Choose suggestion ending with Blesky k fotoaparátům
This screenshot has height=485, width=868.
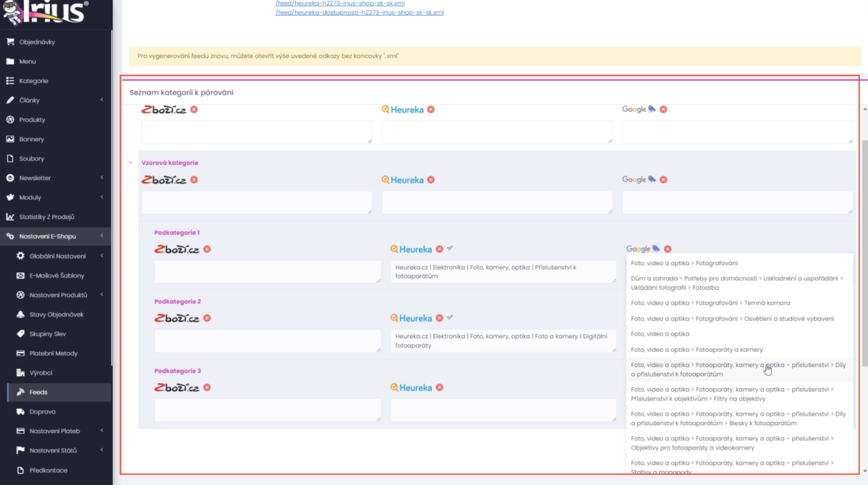pyautogui.click(x=739, y=419)
